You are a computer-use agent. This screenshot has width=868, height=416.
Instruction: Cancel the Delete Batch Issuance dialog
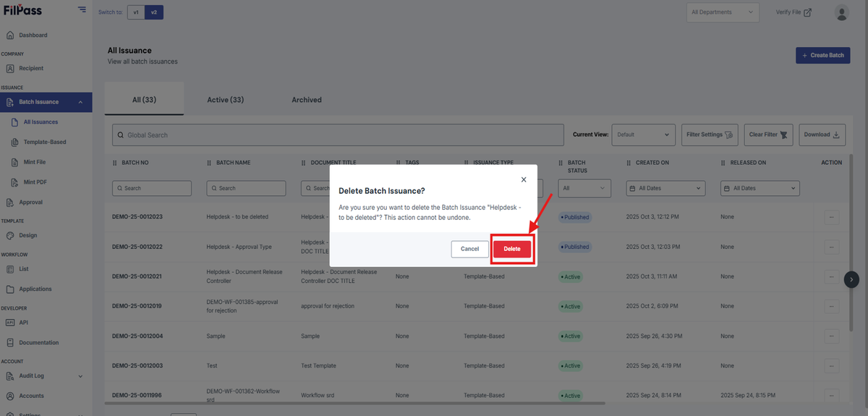469,249
